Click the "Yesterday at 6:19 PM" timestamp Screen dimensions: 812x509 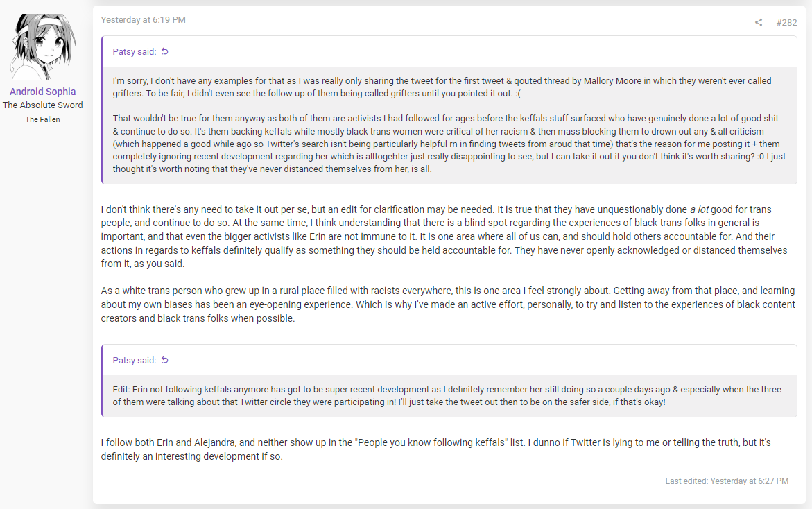[144, 20]
